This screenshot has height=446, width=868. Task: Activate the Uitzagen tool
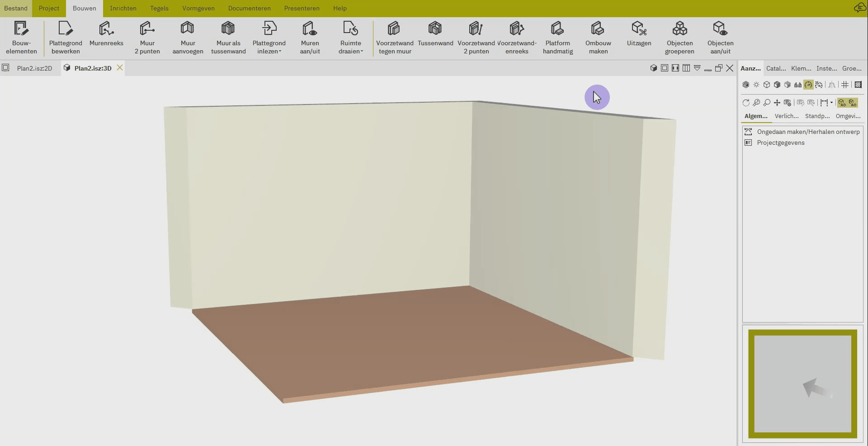(x=638, y=37)
